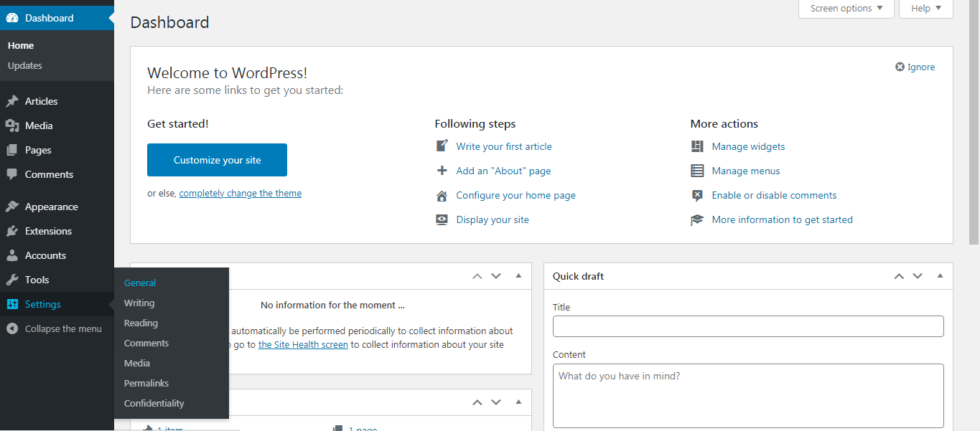This screenshot has height=431, width=980.
Task: Follow the completely change the theme link
Action: click(x=241, y=194)
